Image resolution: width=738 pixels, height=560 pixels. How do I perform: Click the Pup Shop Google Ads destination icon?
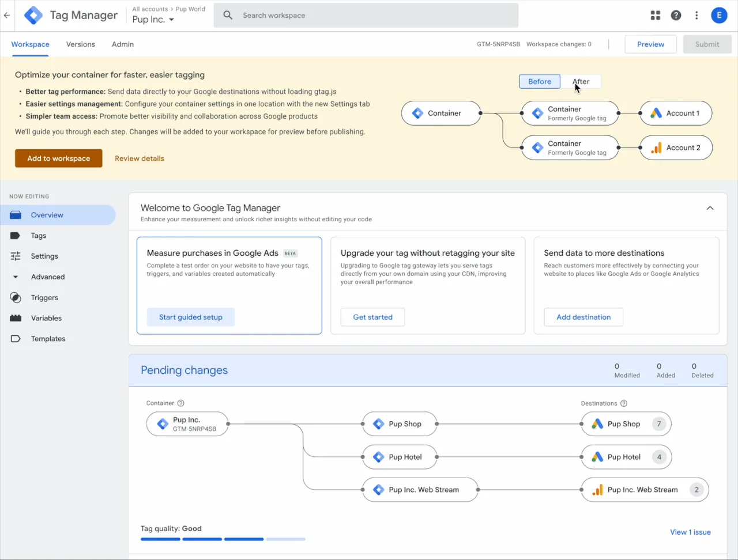tap(597, 424)
